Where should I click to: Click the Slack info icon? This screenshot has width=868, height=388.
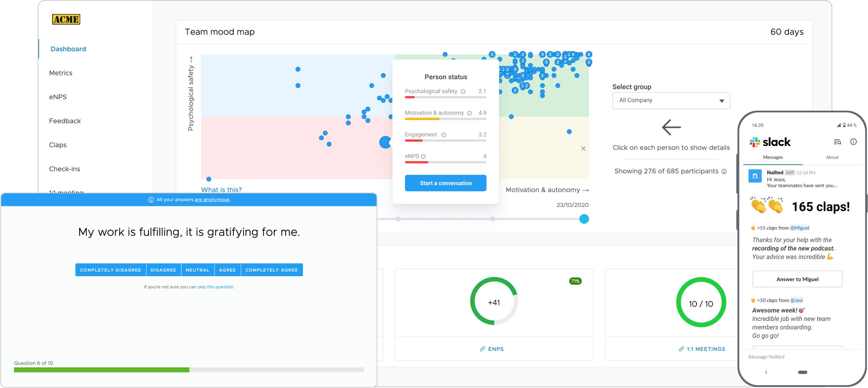pyautogui.click(x=853, y=142)
